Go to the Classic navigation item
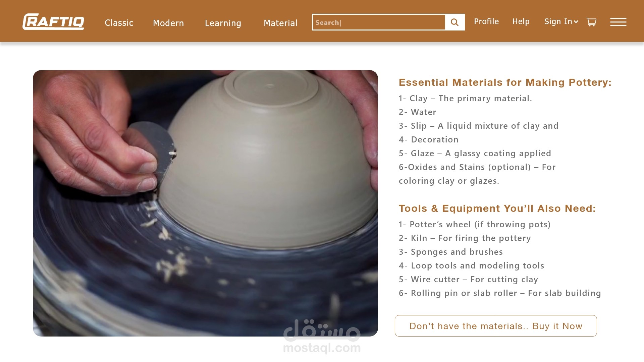This screenshot has height=362, width=644. coord(119,23)
